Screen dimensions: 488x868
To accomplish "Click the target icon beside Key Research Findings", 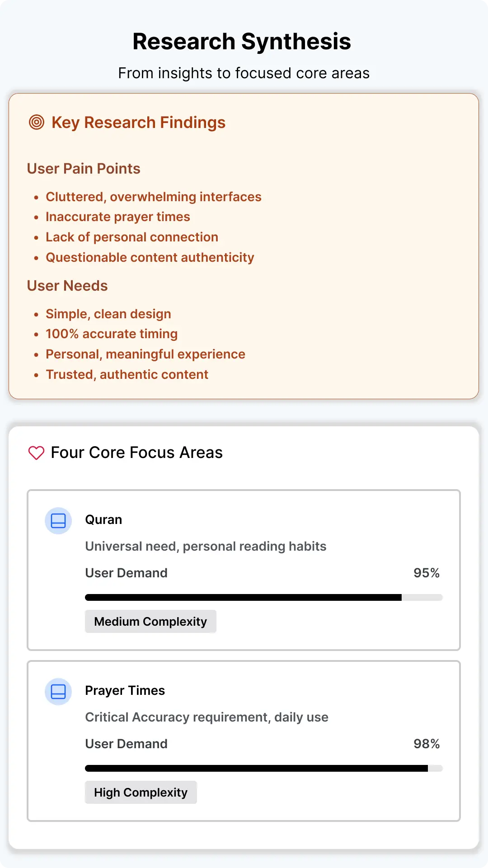I will pyautogui.click(x=37, y=122).
